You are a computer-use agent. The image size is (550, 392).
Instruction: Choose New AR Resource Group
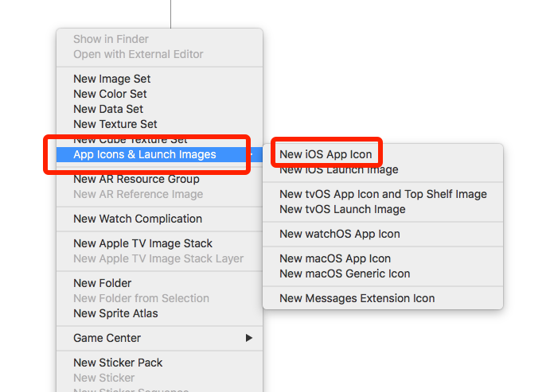[160, 179]
